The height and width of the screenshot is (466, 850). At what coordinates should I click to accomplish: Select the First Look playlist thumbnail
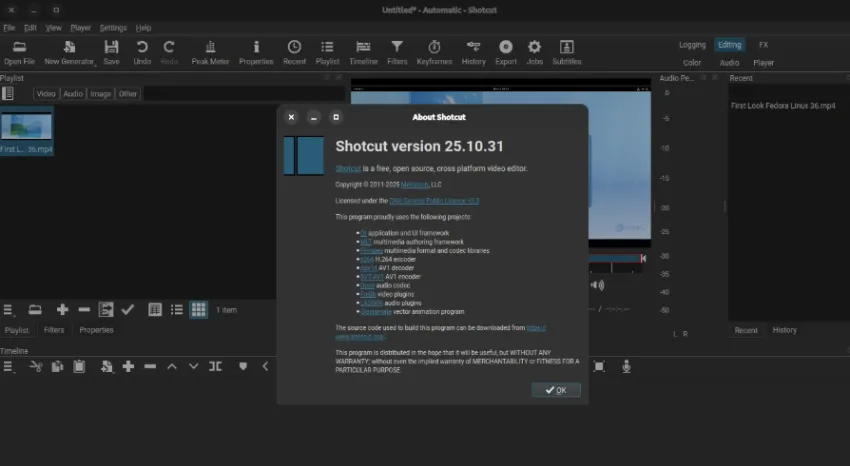point(27,132)
